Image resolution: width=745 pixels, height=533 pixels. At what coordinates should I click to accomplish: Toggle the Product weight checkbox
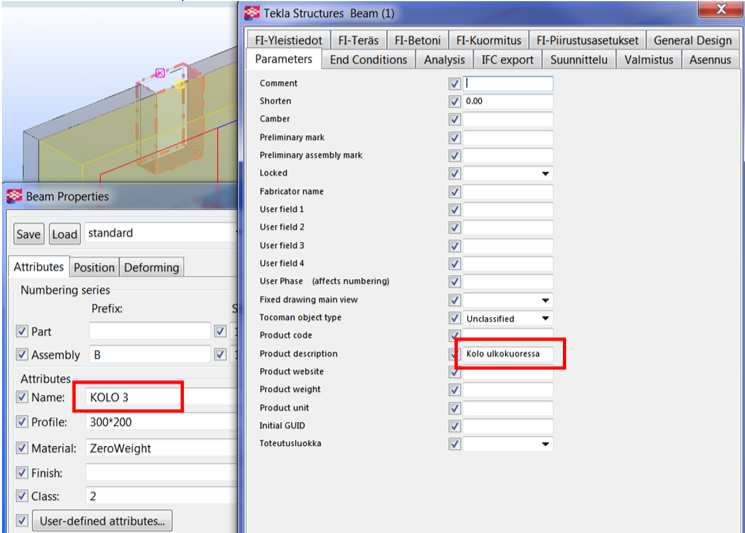[455, 390]
